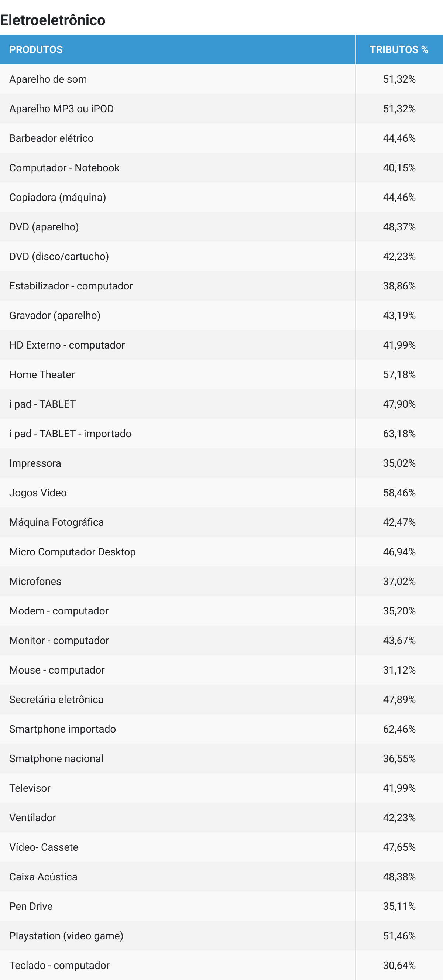
Task: Click the Impressora row
Action: point(221,463)
